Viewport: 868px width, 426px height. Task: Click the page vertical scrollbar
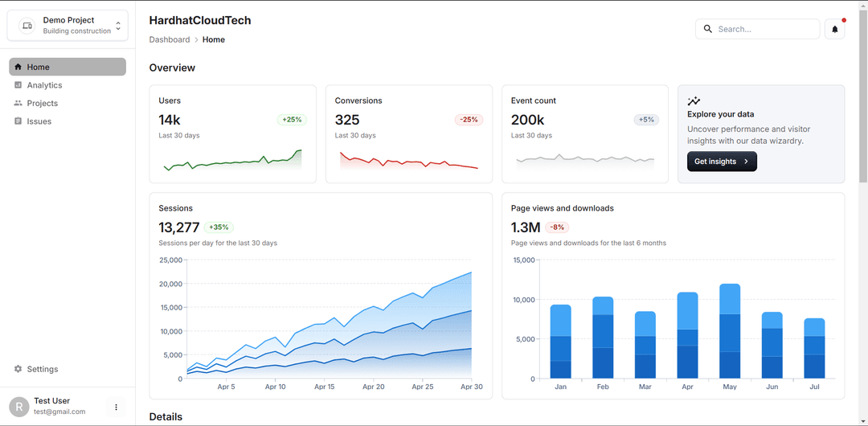862,96
